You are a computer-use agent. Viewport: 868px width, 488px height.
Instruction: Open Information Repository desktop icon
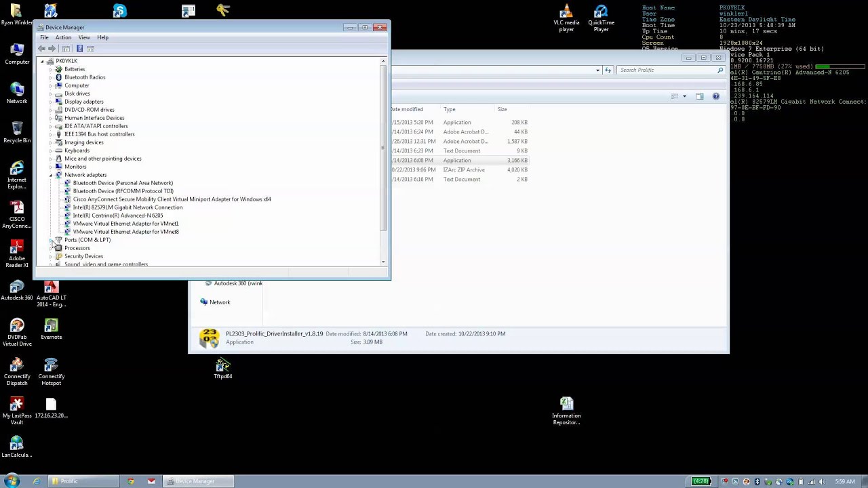[566, 410]
